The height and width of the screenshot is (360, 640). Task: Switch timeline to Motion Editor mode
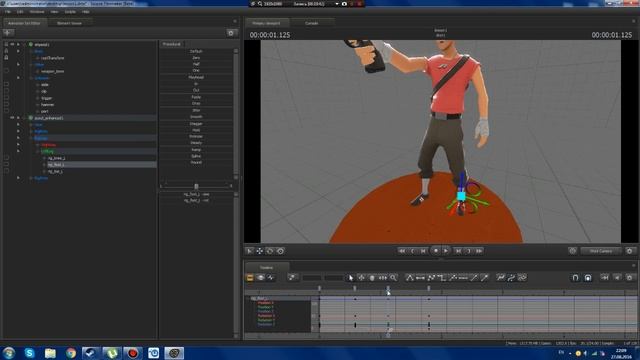[x=260, y=278]
